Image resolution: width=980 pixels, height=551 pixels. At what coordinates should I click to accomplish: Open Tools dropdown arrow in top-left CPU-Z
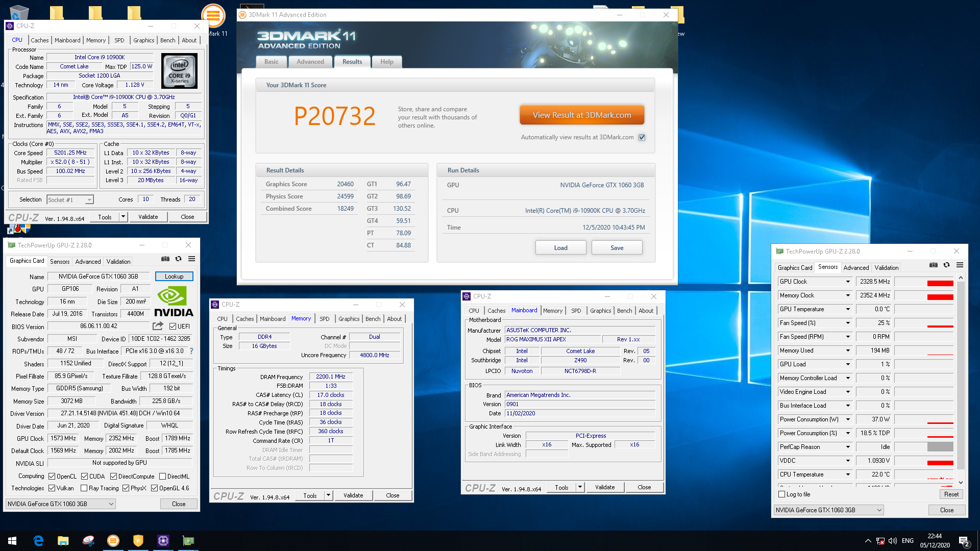(123, 217)
